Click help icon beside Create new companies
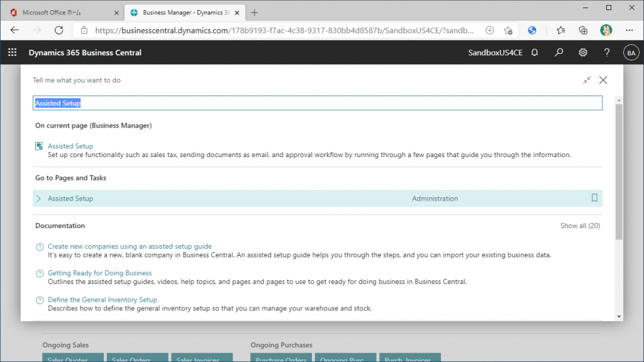Image resolution: width=644 pixels, height=362 pixels. coord(40,246)
